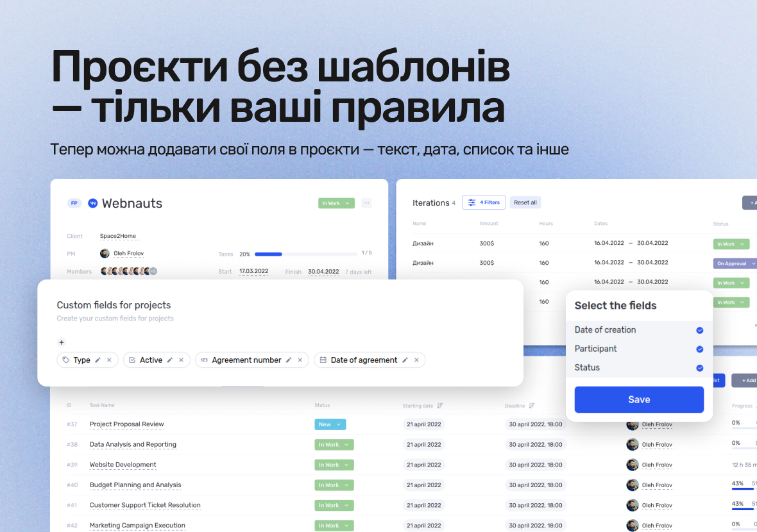Viewport: 757px width, 532px height.
Task: Click the Webnauts project logo icon
Action: [x=92, y=203]
